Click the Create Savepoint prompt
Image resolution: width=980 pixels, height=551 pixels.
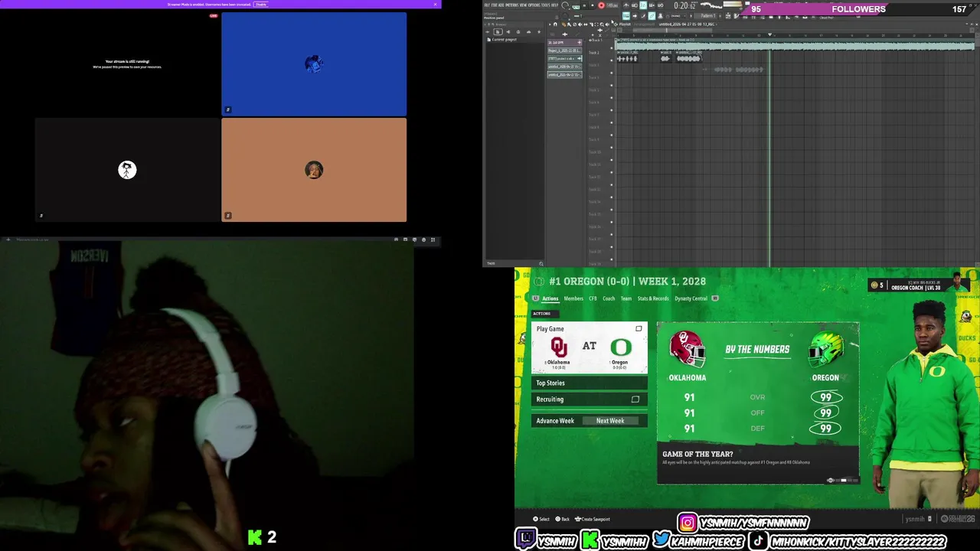coord(593,519)
